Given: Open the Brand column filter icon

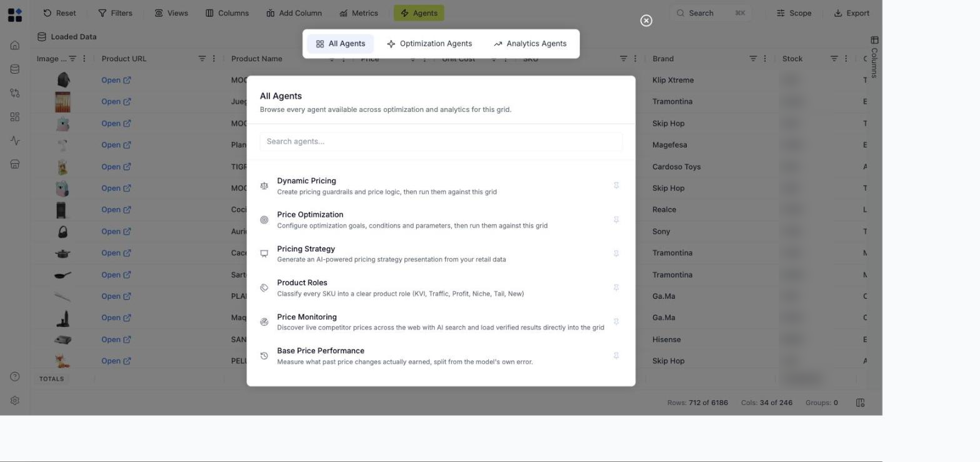Looking at the screenshot, I should click(753, 59).
